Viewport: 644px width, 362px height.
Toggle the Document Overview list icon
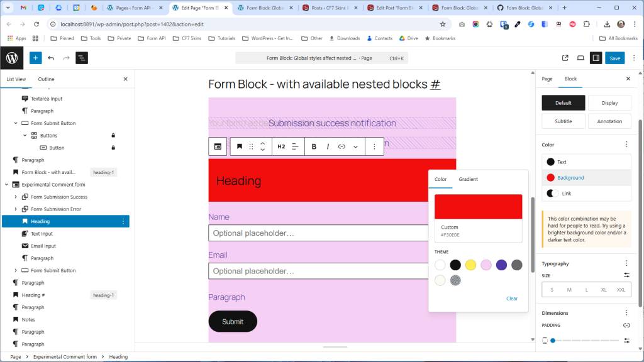[81, 58]
